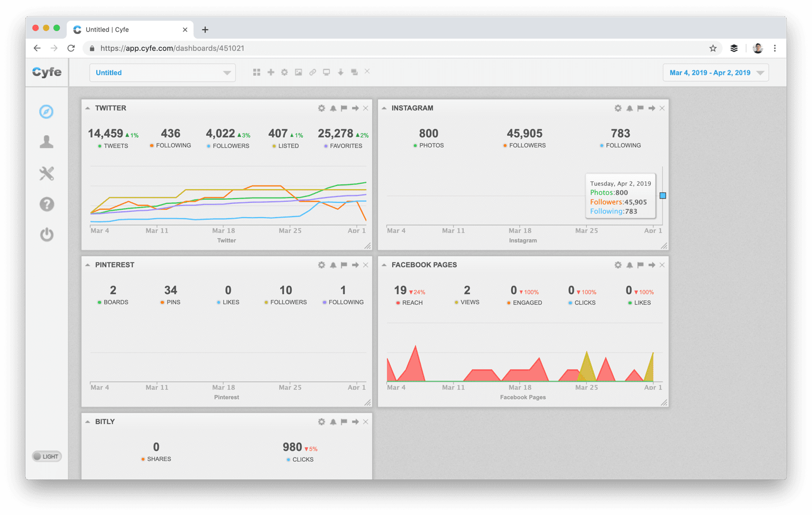Open Chrome three-dot menu
Viewport: 812px width, 515px height.
point(775,48)
